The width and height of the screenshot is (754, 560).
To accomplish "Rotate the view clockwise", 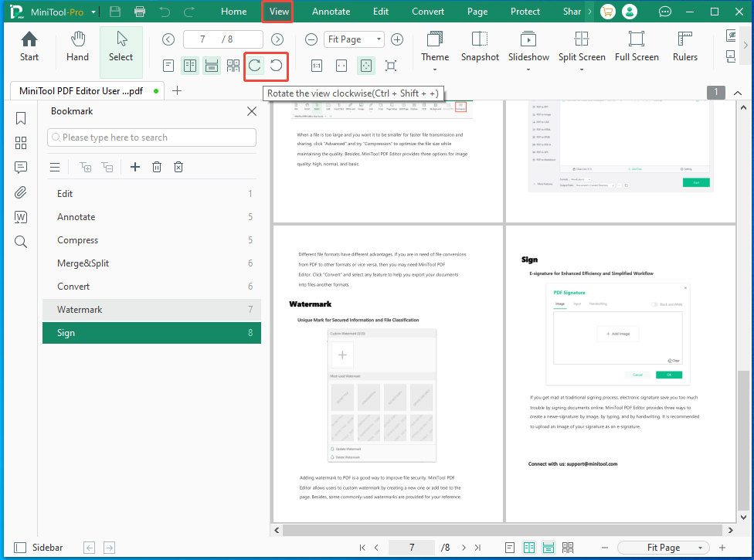I will (255, 66).
